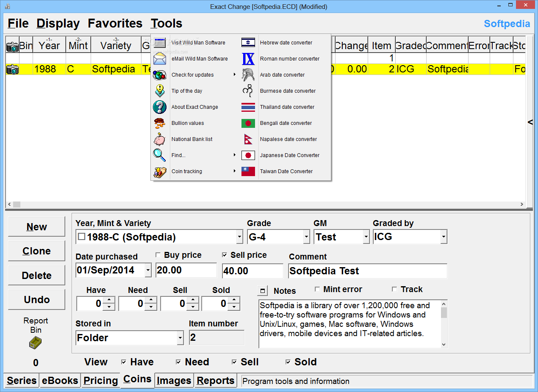The width and height of the screenshot is (538, 392).
Task: Click the Arab date converter horse icon
Action: tap(248, 75)
